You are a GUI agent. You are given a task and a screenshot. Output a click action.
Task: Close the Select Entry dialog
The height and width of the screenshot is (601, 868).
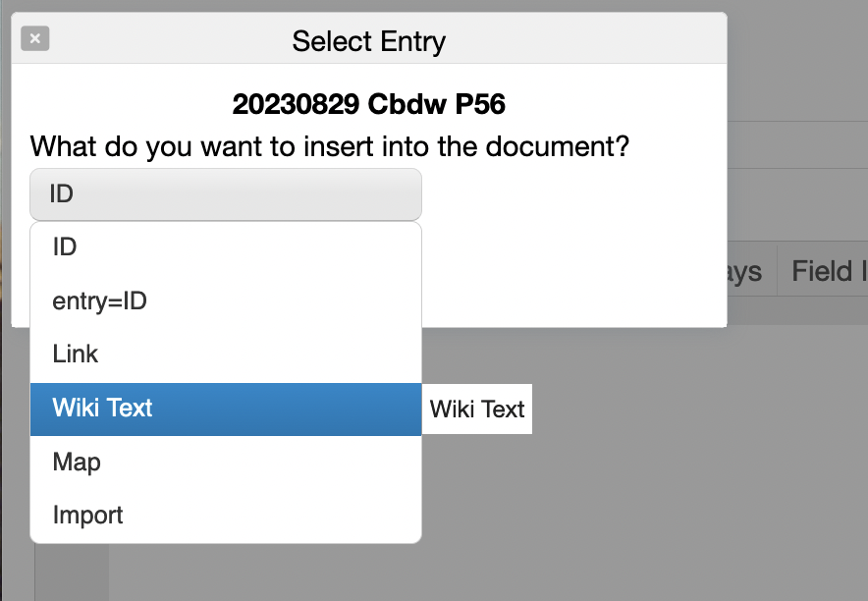click(x=34, y=39)
